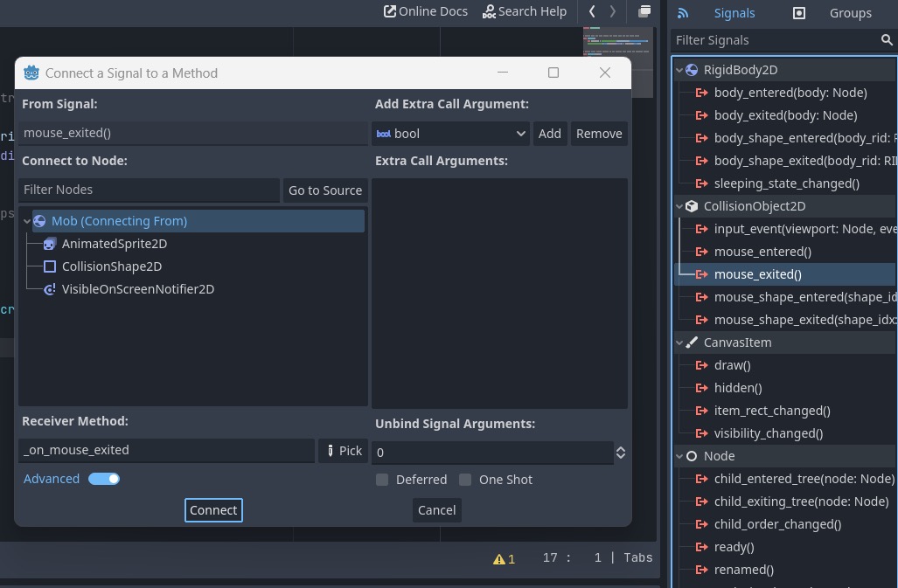Viewport: 898px width, 588px height.
Task: Click the VisibleOnScreenNotifier2D node icon
Action: coord(50,289)
